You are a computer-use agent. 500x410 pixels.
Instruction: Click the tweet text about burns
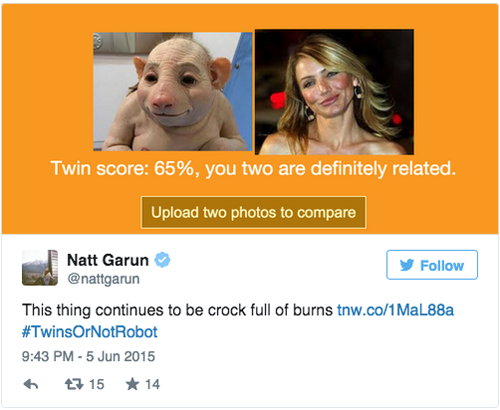177,310
